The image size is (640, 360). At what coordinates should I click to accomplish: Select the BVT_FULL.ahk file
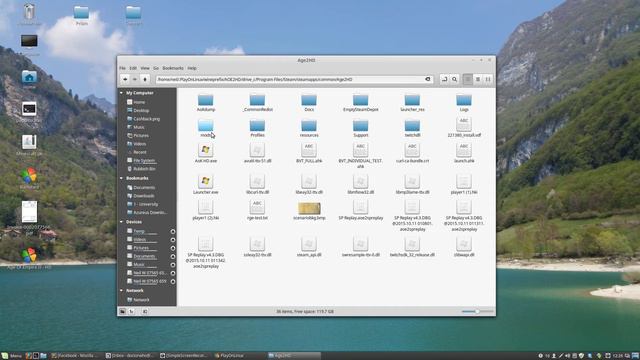coord(309,153)
